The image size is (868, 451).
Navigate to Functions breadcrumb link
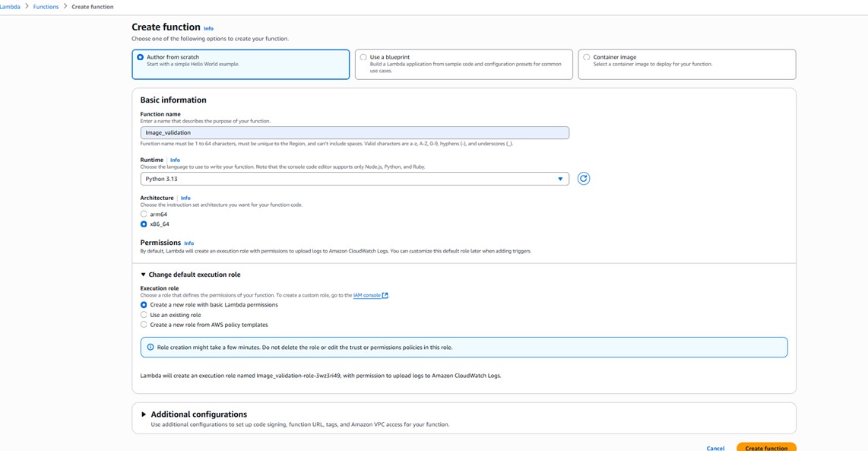pos(46,7)
